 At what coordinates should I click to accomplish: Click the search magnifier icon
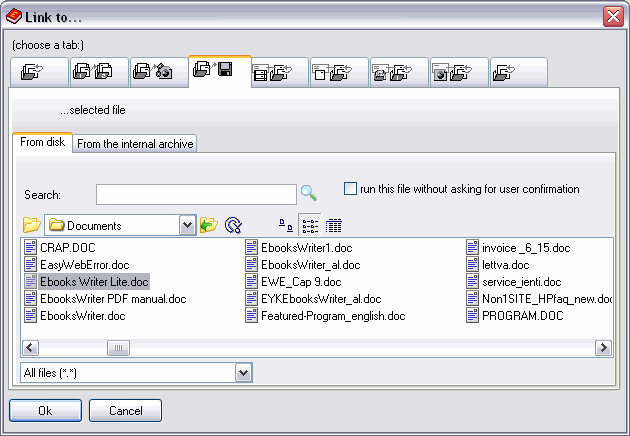pyautogui.click(x=309, y=193)
